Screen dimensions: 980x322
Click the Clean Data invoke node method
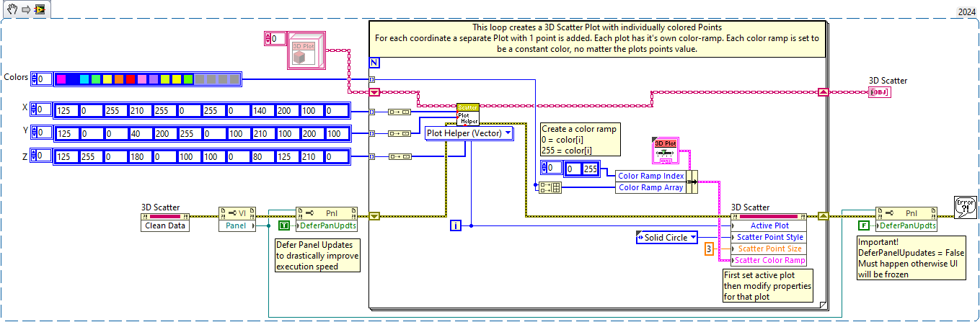(x=165, y=225)
